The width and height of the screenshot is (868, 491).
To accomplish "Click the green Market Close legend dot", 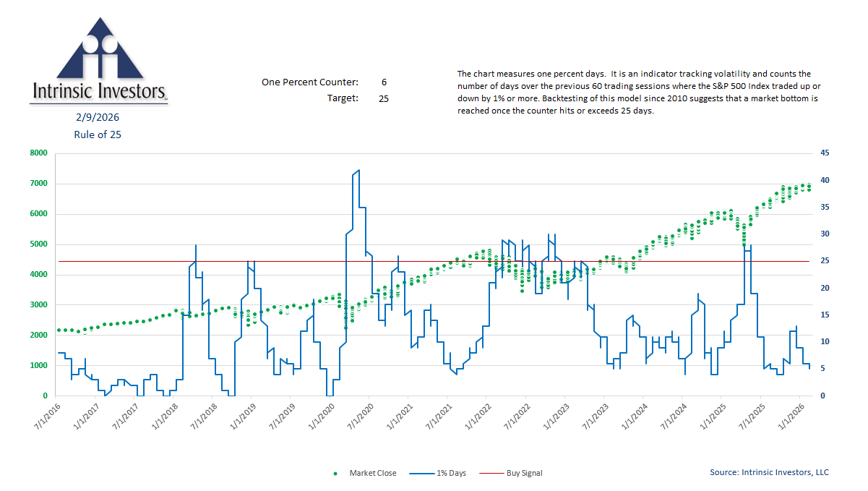I will [335, 474].
